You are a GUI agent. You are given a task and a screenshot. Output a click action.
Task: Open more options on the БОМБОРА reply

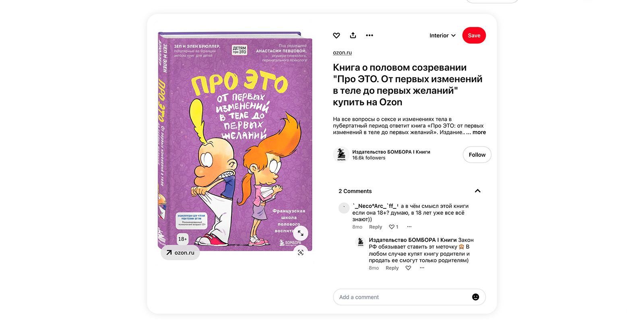(422, 268)
